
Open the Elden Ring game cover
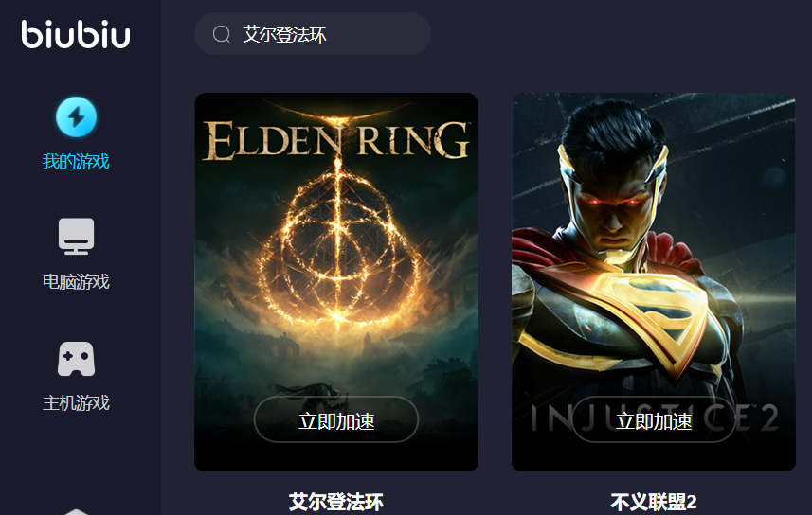click(336, 282)
